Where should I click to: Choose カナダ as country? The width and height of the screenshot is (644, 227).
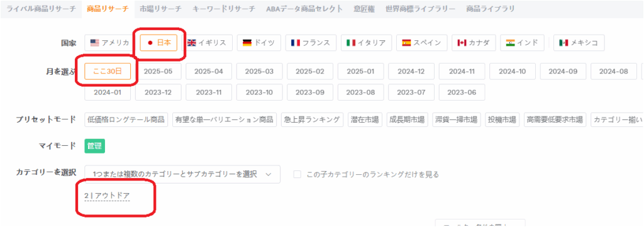coord(474,43)
